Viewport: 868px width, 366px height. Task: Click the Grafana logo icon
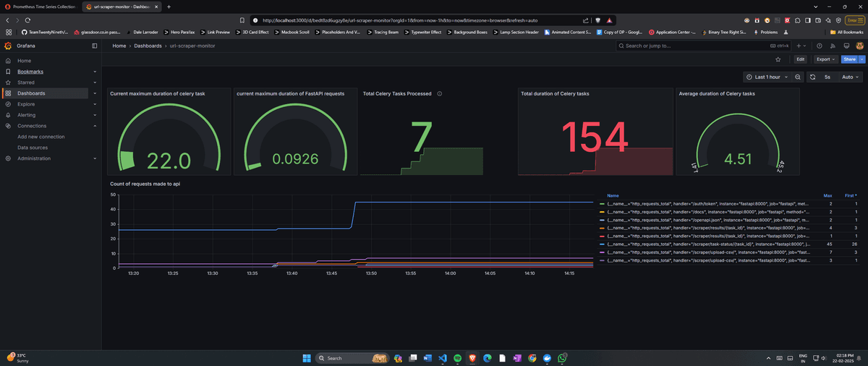pyautogui.click(x=8, y=46)
